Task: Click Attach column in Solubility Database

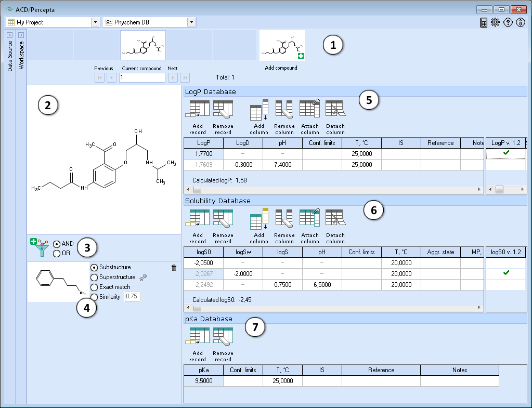Action: click(x=310, y=227)
